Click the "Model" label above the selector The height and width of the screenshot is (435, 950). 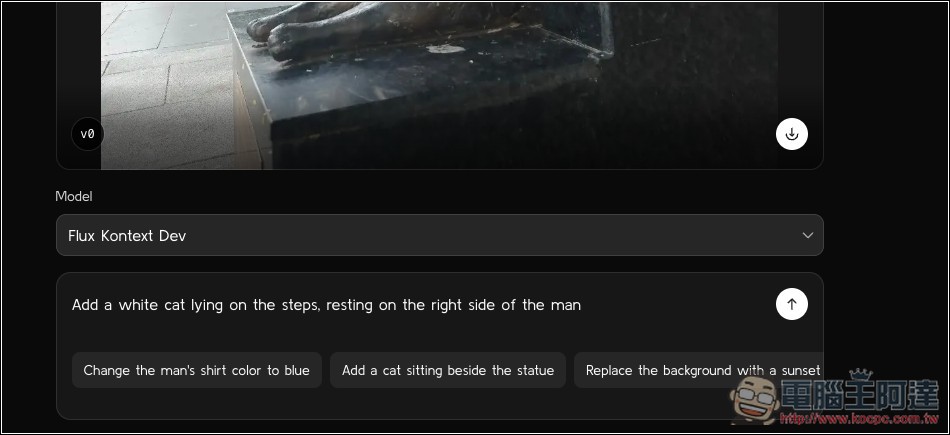pos(74,196)
